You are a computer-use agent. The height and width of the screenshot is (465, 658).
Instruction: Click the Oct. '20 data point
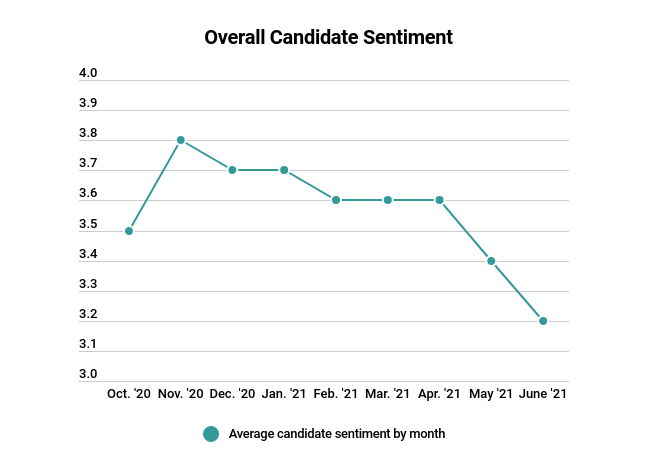[129, 231]
